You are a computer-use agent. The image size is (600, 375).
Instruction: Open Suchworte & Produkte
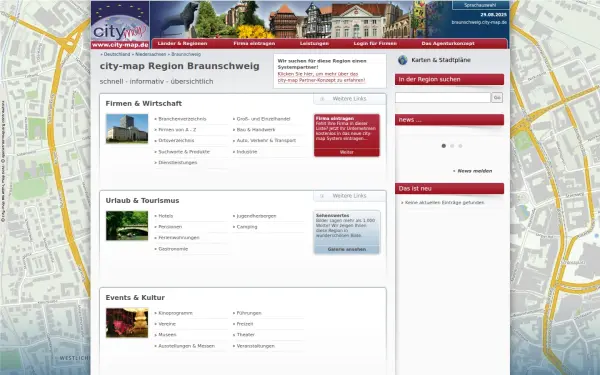tap(184, 152)
